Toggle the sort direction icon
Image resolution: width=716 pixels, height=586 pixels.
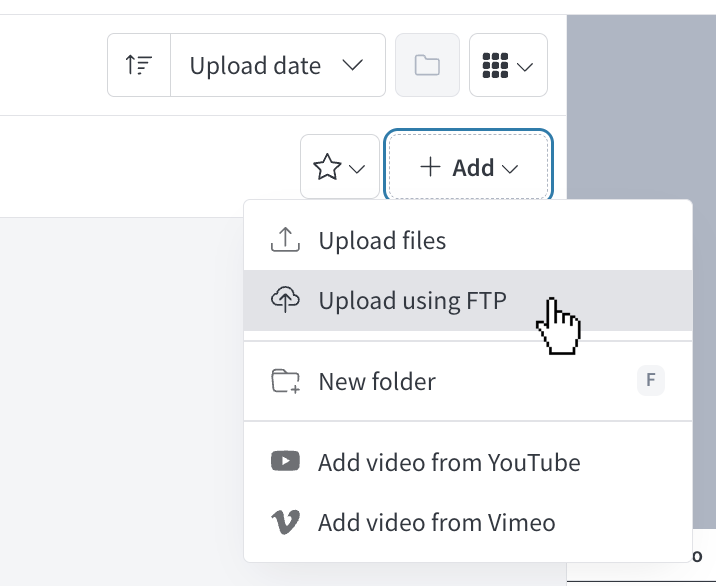tap(138, 66)
